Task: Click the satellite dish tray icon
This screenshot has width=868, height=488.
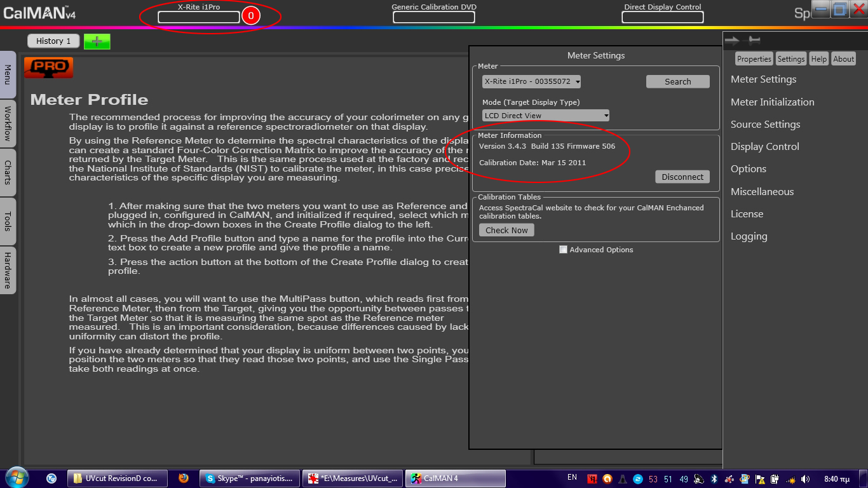Action: coord(698,479)
